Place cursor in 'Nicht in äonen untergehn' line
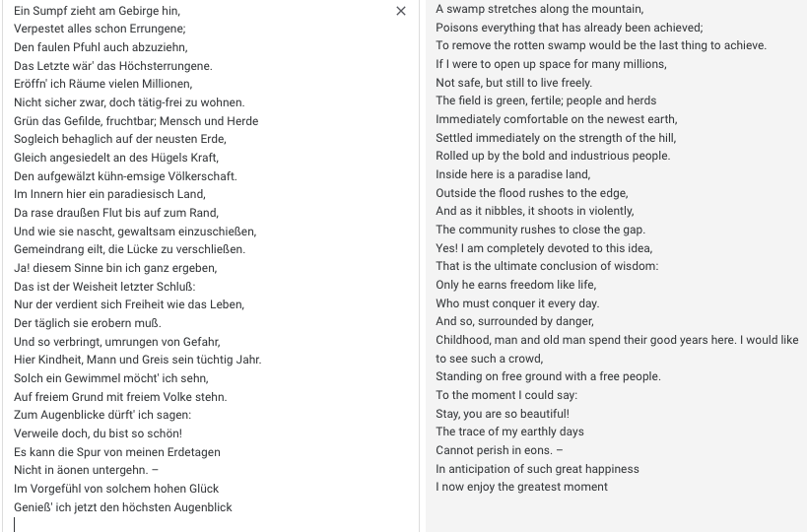This screenshot has width=807, height=532. tap(87, 470)
